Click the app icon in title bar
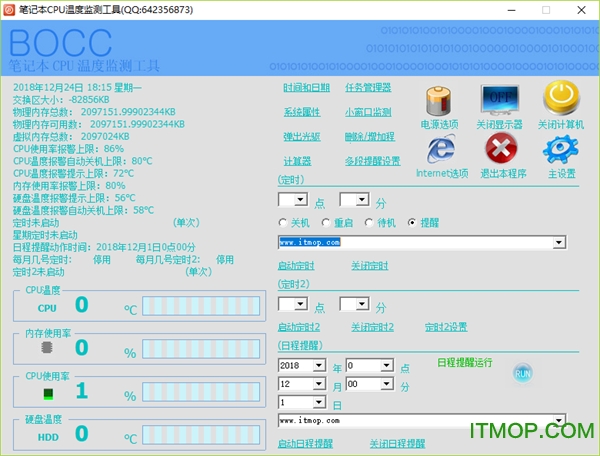This screenshot has height=456, width=600. click(9, 10)
